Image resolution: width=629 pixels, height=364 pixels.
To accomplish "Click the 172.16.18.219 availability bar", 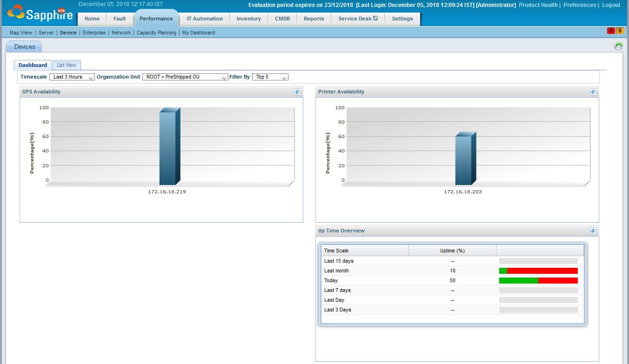I will 169,146.
